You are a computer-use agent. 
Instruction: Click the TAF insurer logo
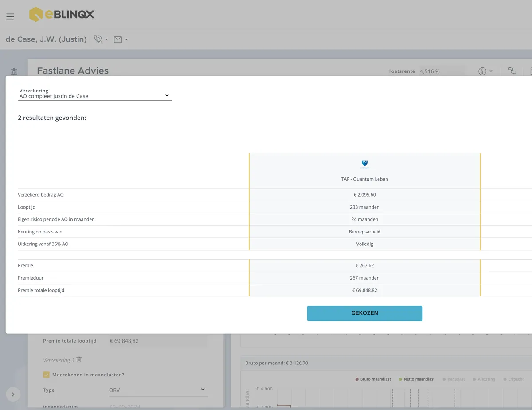[365, 164]
